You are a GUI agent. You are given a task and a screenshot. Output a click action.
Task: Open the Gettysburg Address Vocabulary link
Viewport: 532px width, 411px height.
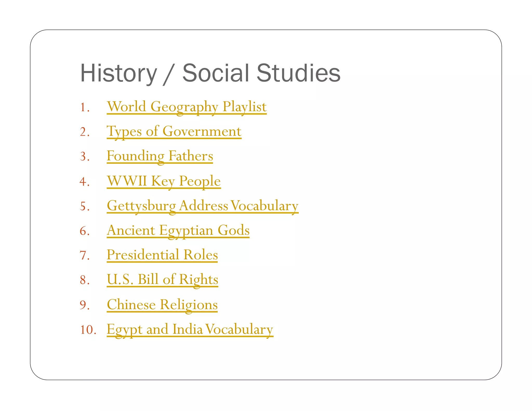click(x=203, y=206)
